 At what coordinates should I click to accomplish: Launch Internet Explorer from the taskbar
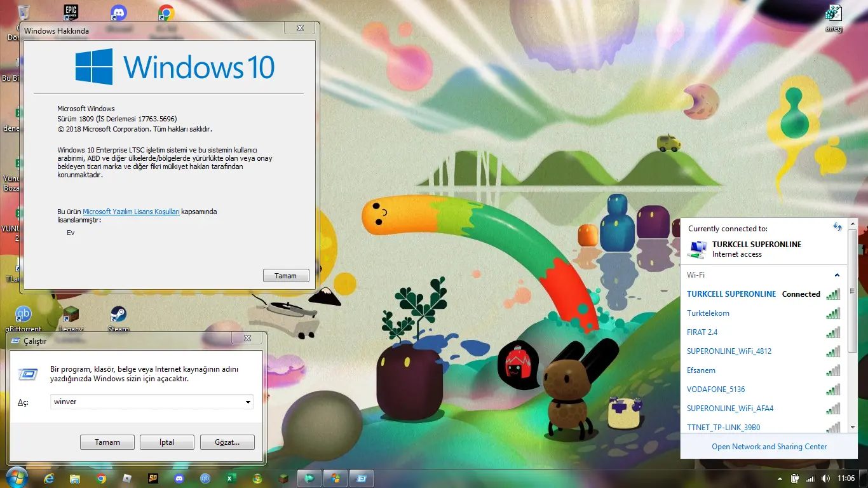pyautogui.click(x=50, y=478)
